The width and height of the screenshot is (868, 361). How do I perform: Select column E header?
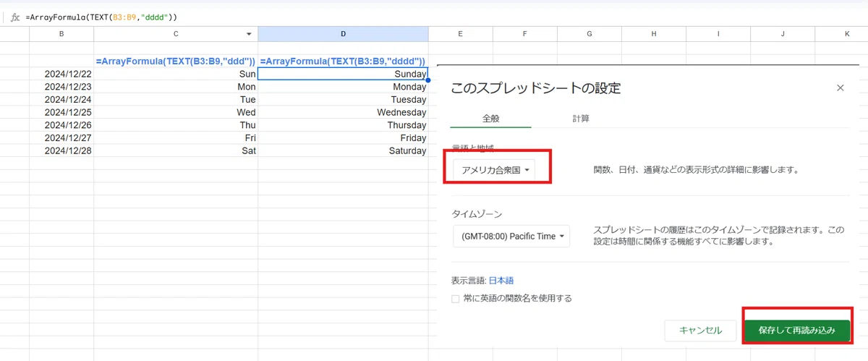tap(460, 34)
